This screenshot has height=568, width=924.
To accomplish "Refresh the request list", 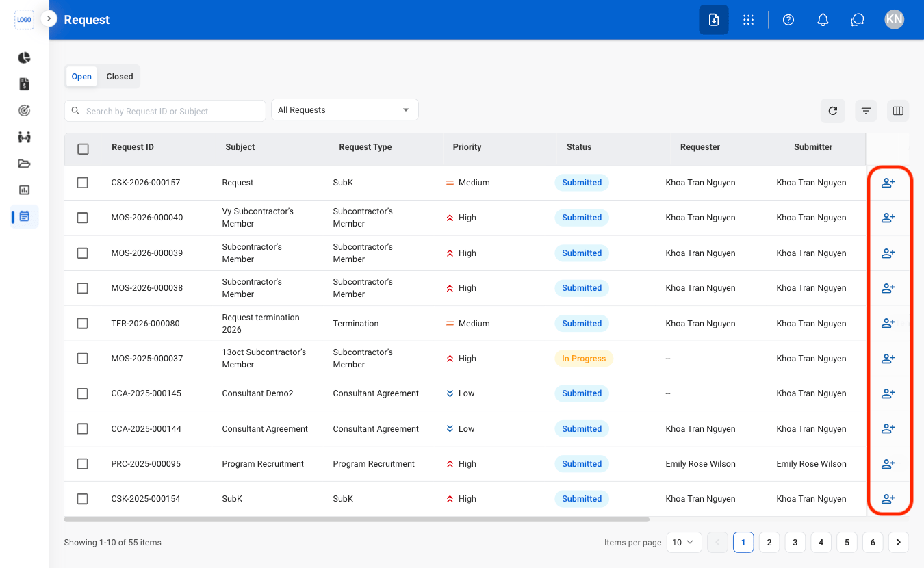I will [833, 111].
